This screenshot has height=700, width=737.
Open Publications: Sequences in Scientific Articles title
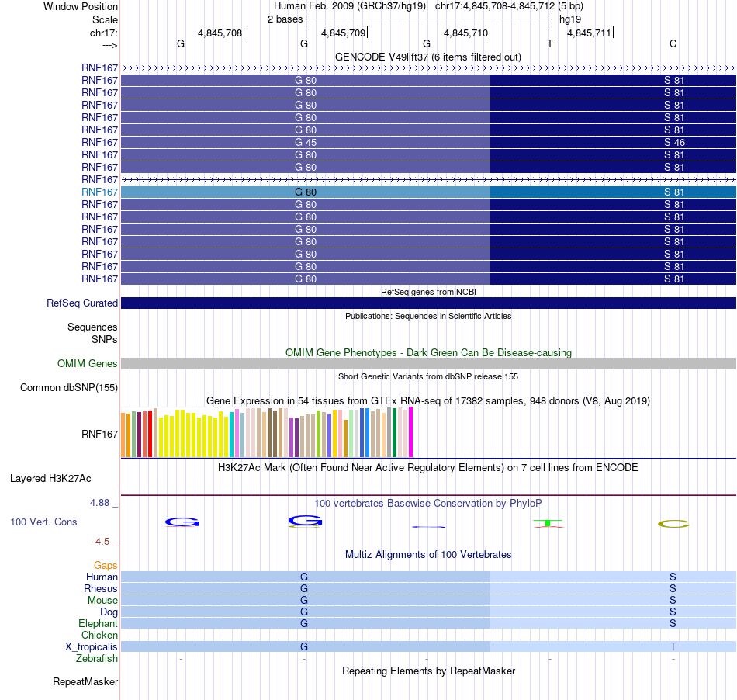(x=428, y=316)
